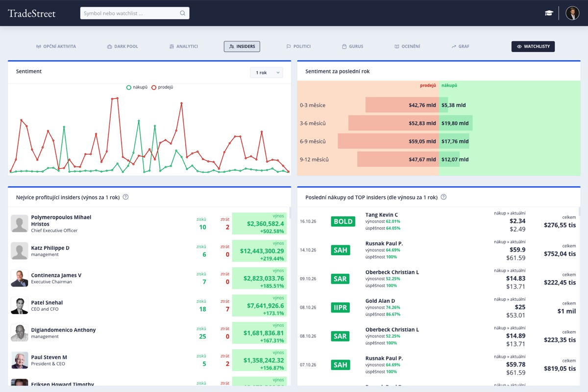Screen dimensions: 588x392
Task: Click the magnifier search icon
Action: (183, 13)
